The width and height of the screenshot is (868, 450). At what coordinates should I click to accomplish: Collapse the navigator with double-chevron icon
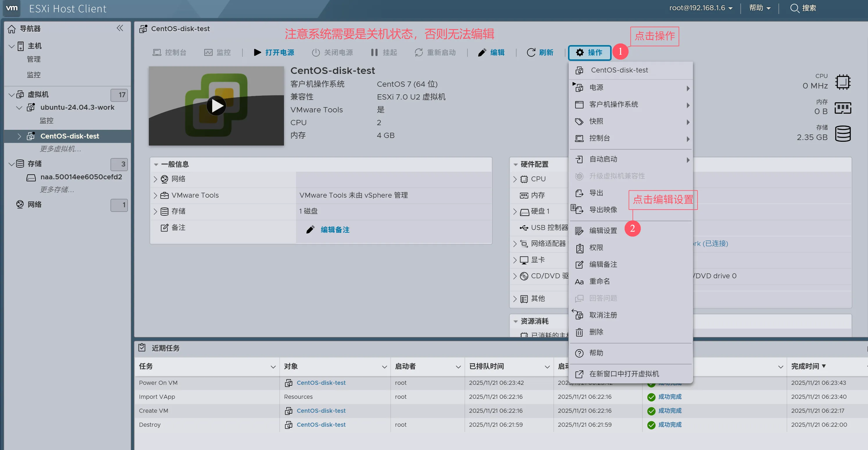point(120,28)
